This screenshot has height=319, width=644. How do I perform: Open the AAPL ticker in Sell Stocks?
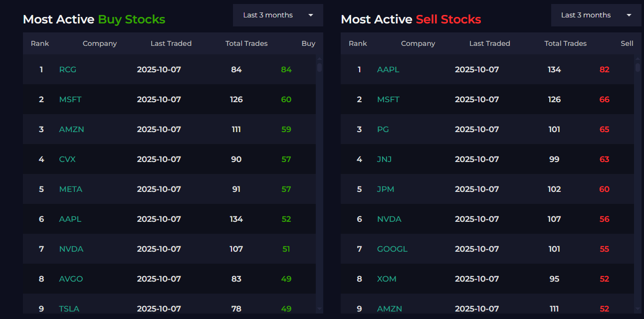coord(388,69)
